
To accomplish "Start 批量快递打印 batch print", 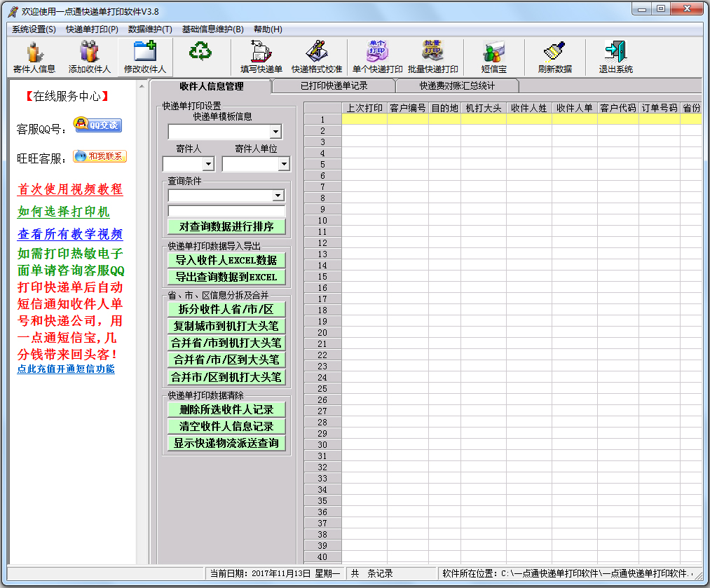I will [x=433, y=57].
